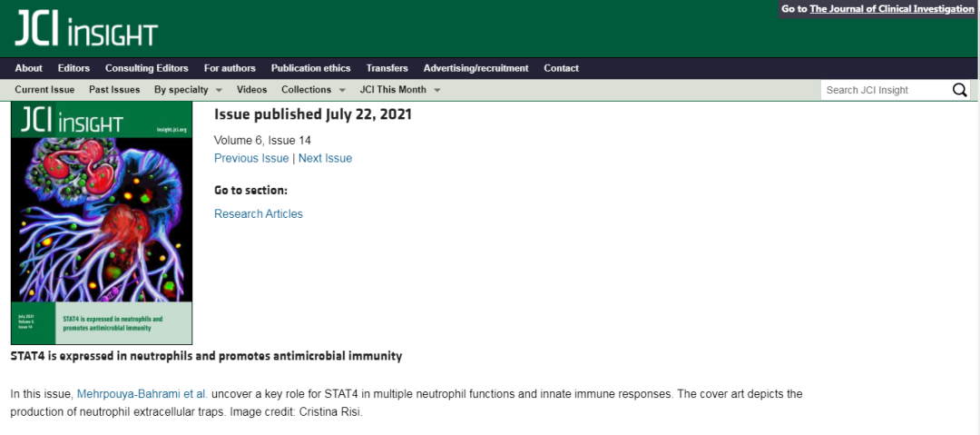Open Publication ethics page
980x435 pixels.
[310, 68]
